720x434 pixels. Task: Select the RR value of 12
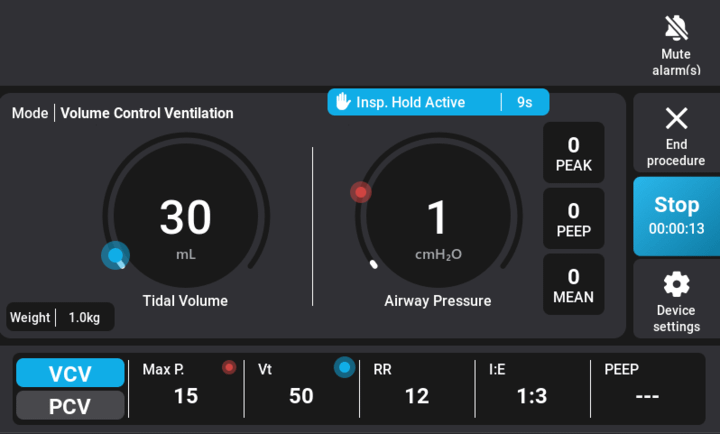point(416,396)
